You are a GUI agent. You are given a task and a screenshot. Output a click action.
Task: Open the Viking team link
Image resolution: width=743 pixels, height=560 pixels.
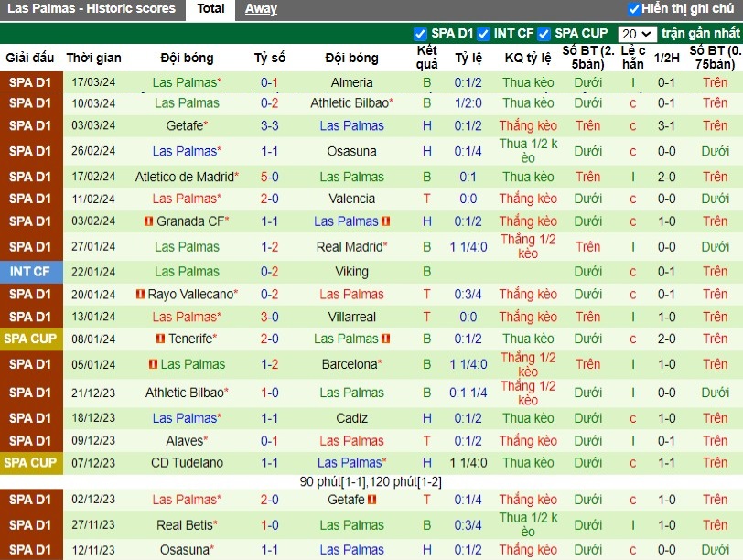pyautogui.click(x=351, y=272)
